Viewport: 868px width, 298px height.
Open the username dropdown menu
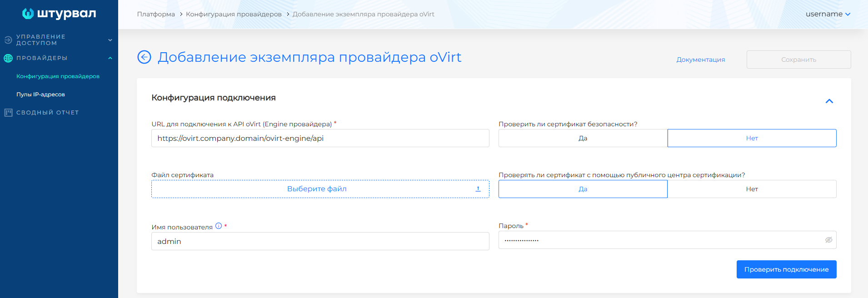[x=828, y=14]
